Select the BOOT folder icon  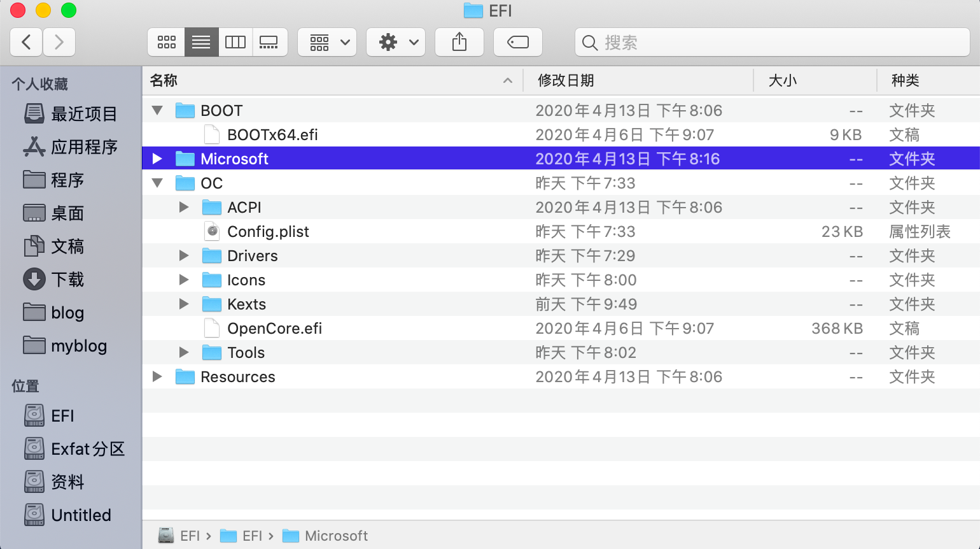click(x=185, y=110)
